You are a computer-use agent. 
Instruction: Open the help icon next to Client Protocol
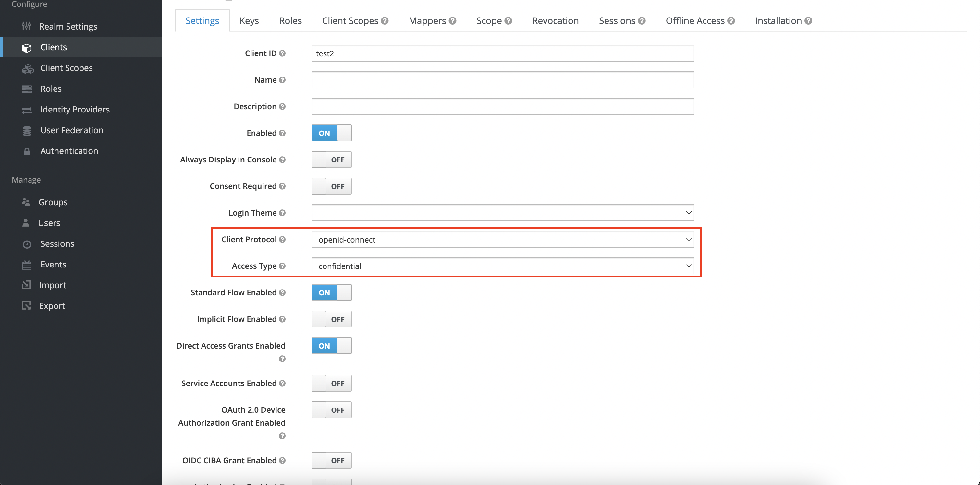tap(282, 239)
